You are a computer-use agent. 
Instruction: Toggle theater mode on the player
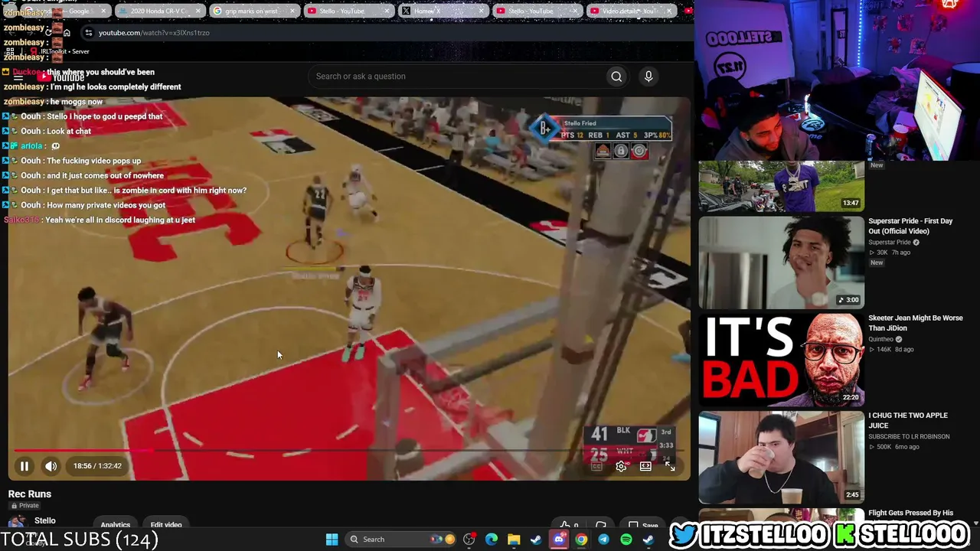pos(645,466)
